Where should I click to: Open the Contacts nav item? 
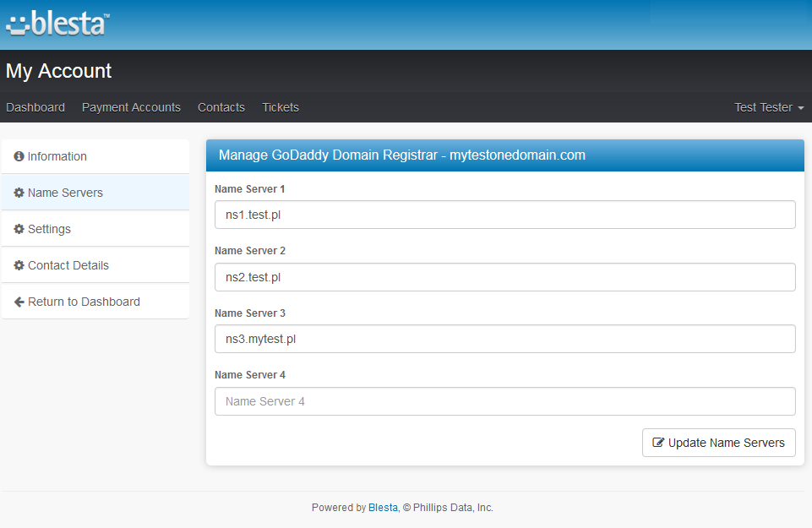221,107
